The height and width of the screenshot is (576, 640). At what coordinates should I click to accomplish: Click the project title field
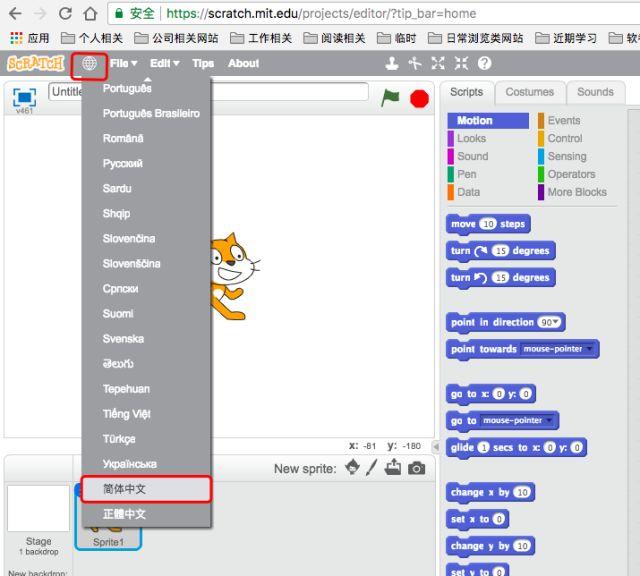point(208,91)
